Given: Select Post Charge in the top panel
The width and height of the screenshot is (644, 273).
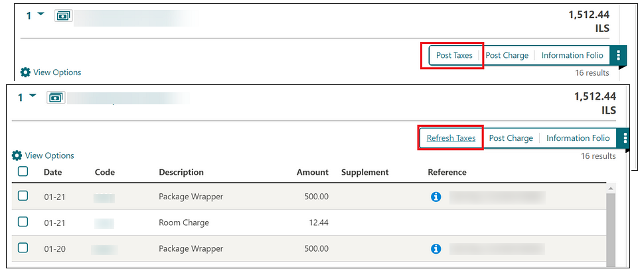Looking at the screenshot, I should pos(507,55).
